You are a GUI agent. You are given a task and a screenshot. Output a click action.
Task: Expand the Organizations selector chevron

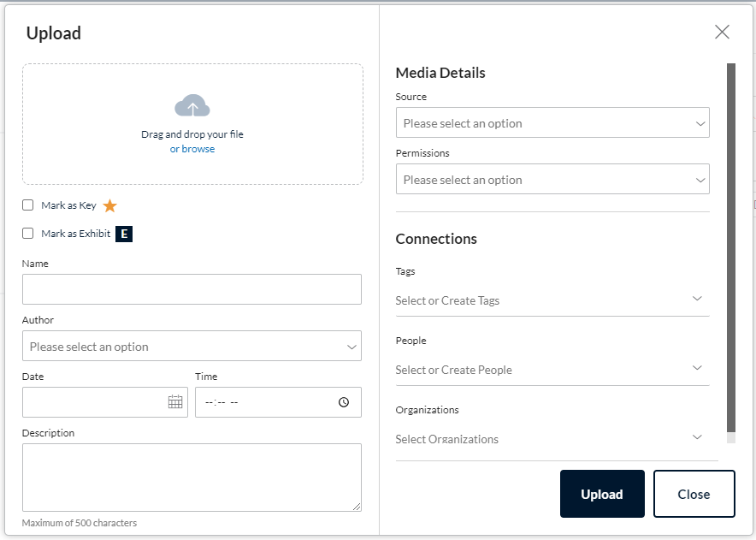coord(697,437)
